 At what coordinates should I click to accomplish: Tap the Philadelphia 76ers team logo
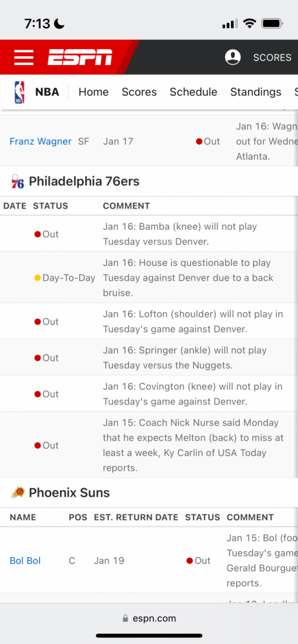tap(17, 181)
